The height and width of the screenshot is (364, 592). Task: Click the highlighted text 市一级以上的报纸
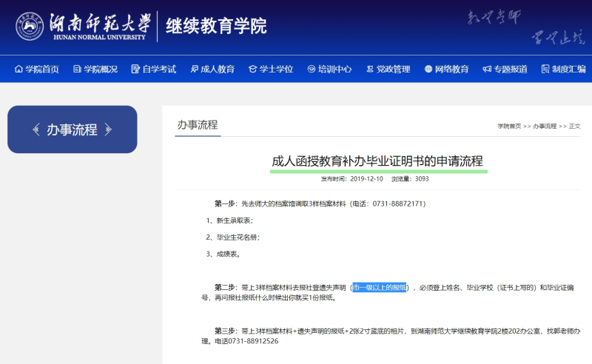[x=380, y=287]
